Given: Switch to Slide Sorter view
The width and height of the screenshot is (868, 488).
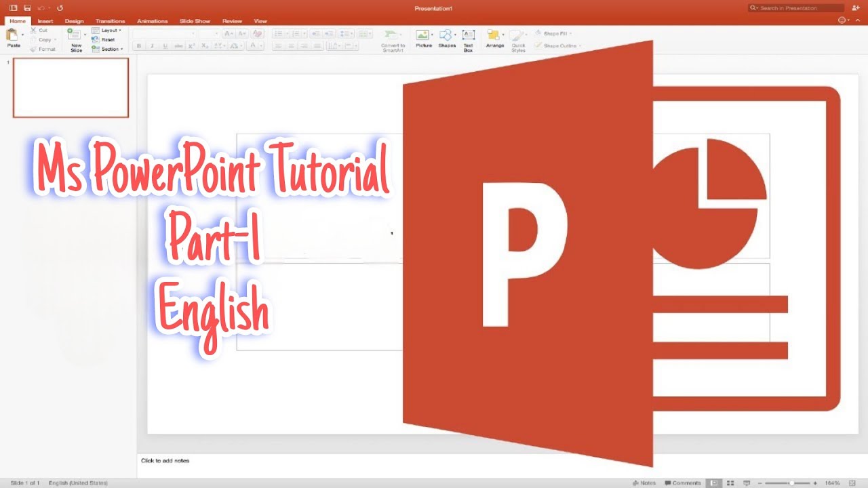Looking at the screenshot, I should point(730,483).
